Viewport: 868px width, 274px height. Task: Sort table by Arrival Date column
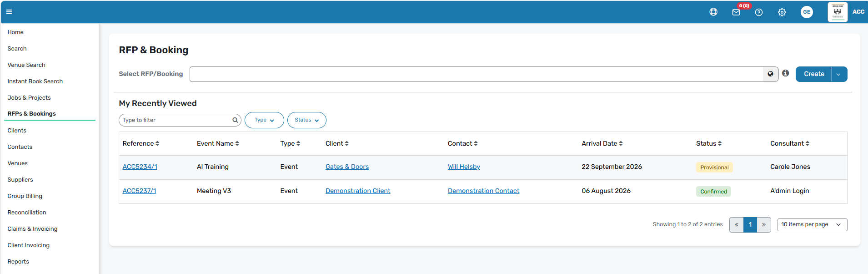[602, 143]
